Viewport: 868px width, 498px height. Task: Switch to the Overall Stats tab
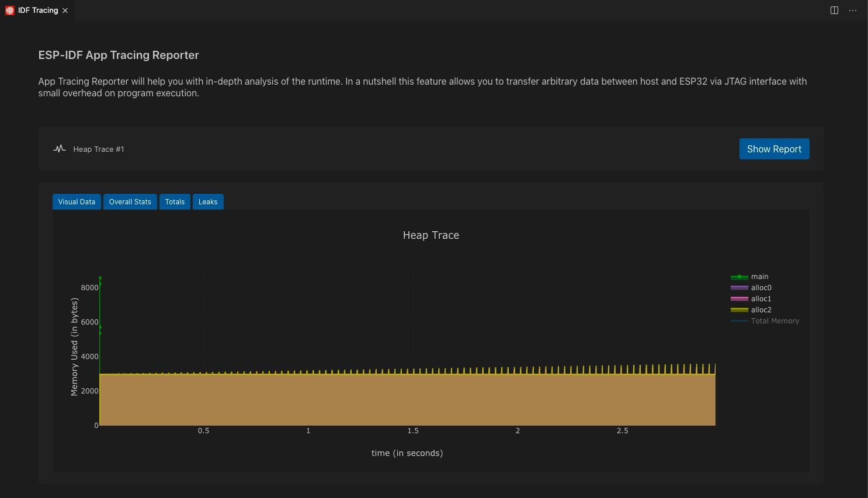pos(130,201)
